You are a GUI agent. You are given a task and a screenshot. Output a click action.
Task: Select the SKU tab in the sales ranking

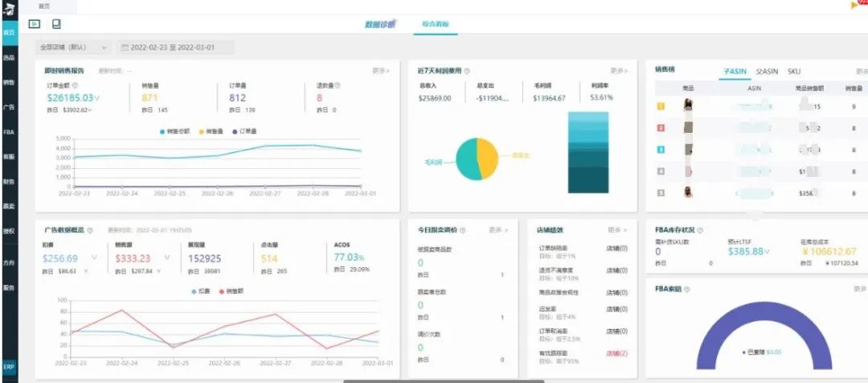click(x=794, y=72)
